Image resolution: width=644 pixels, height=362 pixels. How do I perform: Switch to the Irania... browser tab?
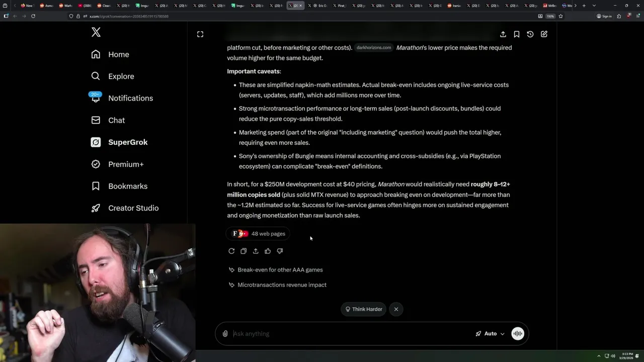[x=454, y=6]
